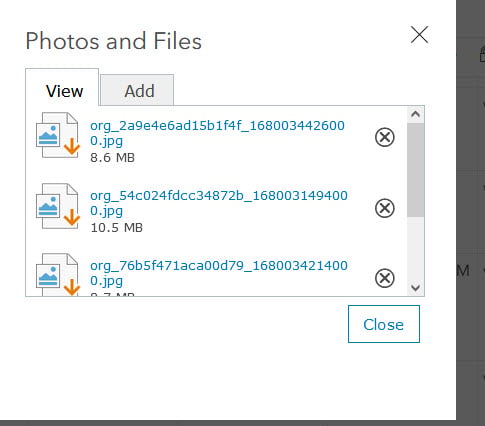This screenshot has width=485, height=426.
Task: Remove the org_2a9e4e6ad15b1f4f attachment with its X icon
Action: (x=385, y=137)
